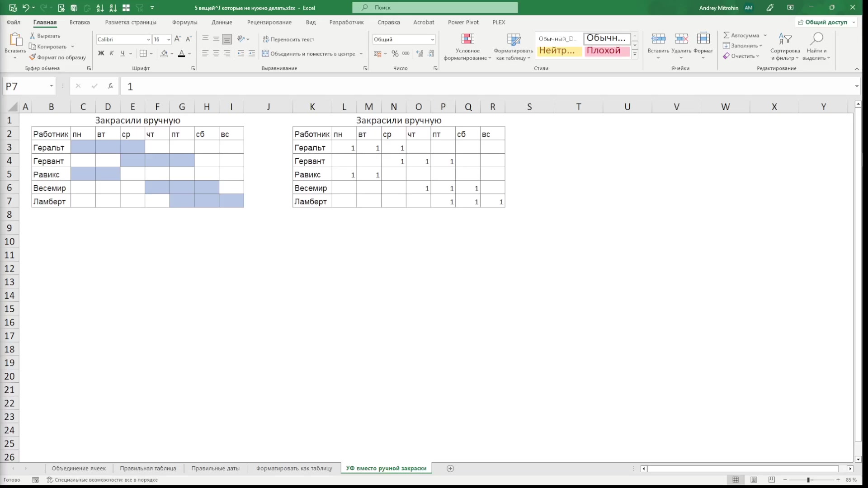Open the Формулы ribbon tab
The height and width of the screenshot is (488, 868).
tap(184, 22)
